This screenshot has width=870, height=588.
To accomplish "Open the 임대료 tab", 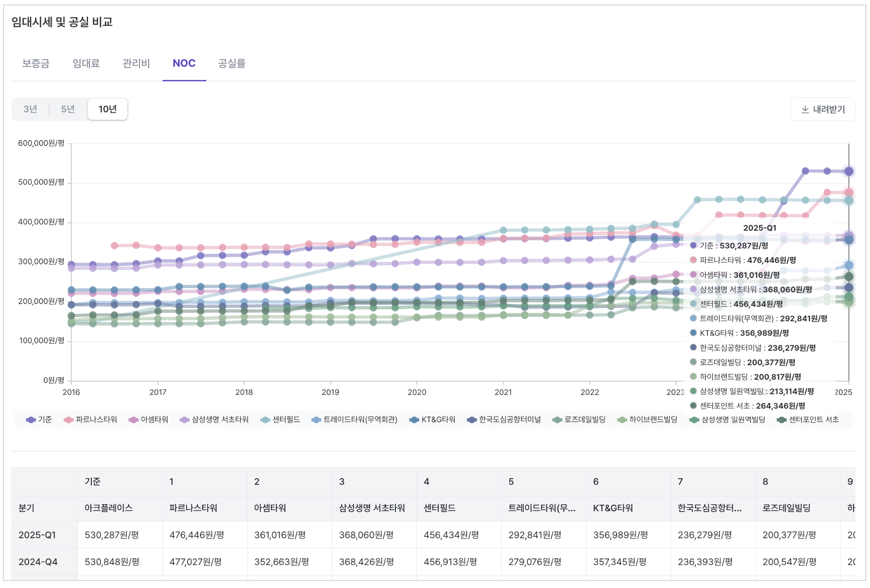I will 86,64.
